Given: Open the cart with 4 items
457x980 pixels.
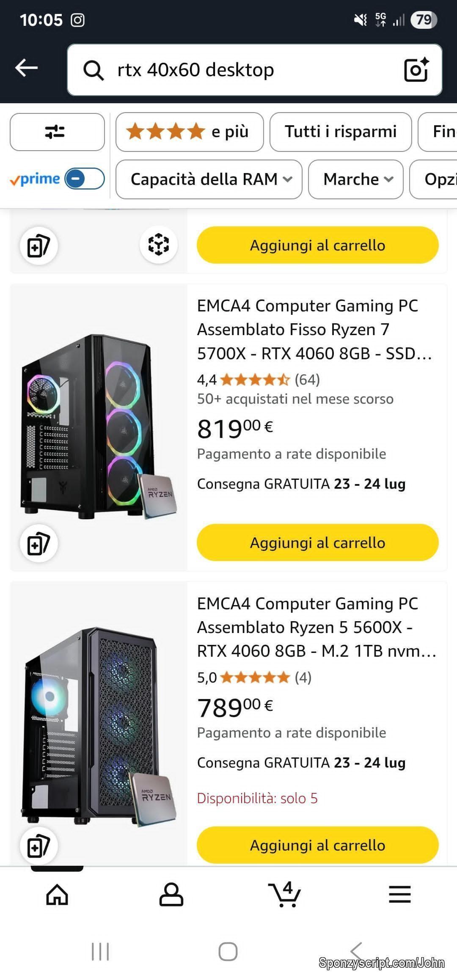Looking at the screenshot, I should coord(284,895).
